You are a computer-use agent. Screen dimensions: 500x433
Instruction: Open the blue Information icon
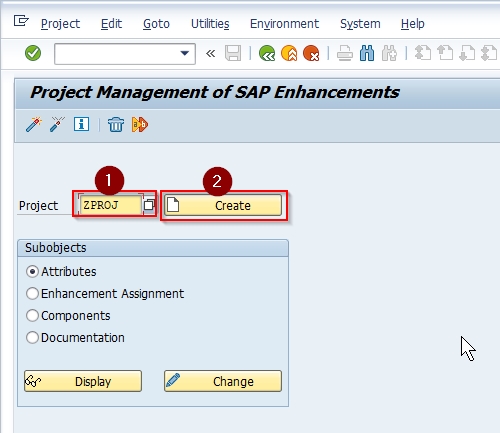click(x=81, y=124)
